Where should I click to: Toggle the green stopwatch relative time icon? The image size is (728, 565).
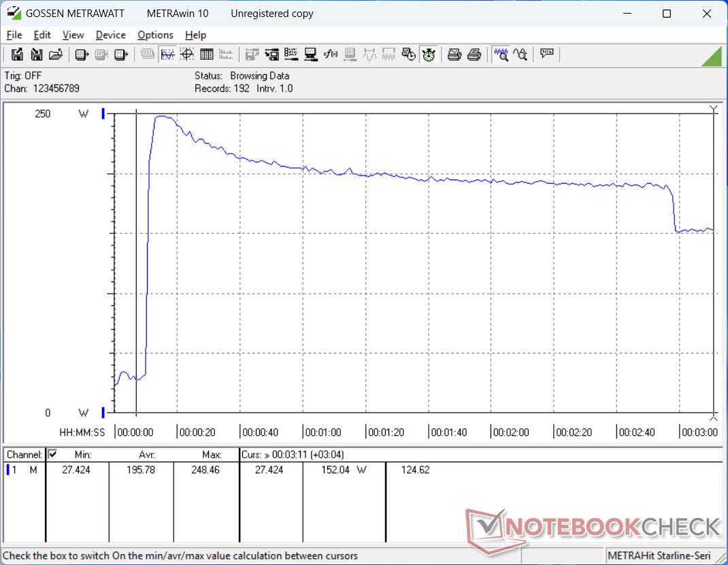pos(429,55)
